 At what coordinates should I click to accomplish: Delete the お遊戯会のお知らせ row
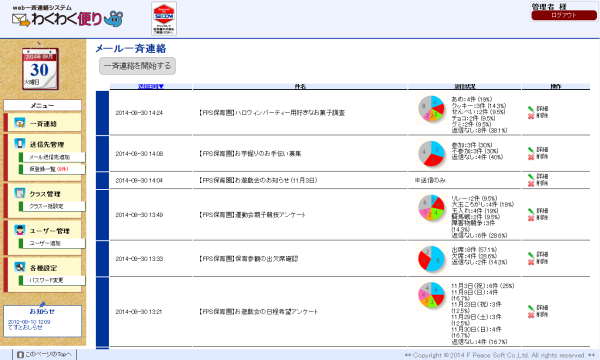pyautogui.click(x=538, y=184)
